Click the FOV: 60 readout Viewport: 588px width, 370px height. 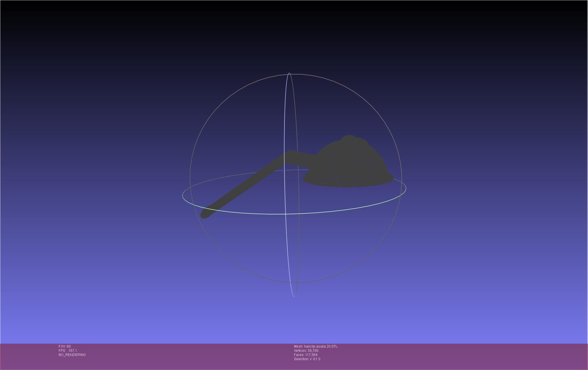tap(65, 346)
